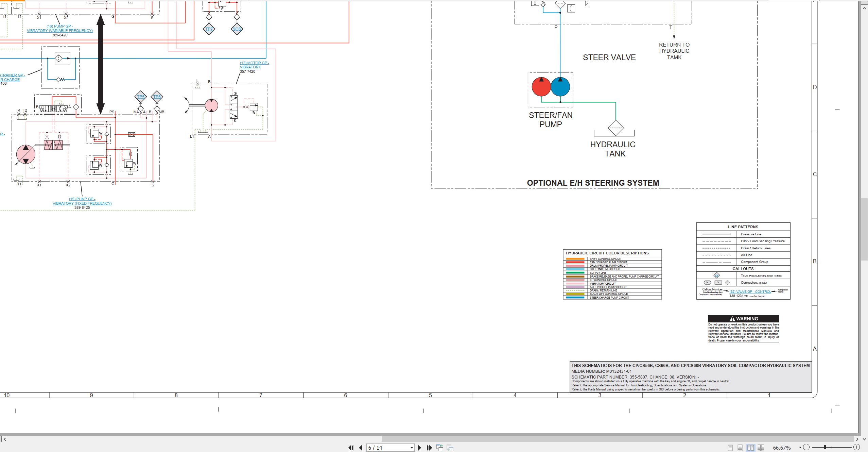Image resolution: width=868 pixels, height=452 pixels.
Task: Click the TP5 test port link
Action: point(141,97)
